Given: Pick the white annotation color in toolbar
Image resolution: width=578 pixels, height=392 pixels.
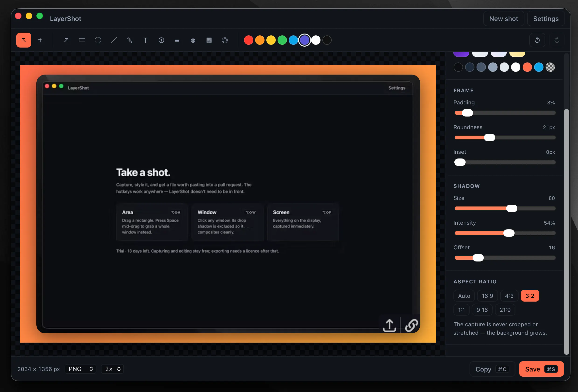Looking at the screenshot, I should (x=316, y=40).
